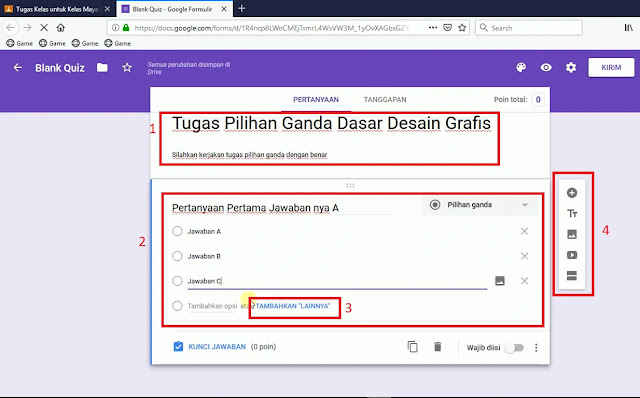Select the Jawaban A radio button

click(x=177, y=231)
